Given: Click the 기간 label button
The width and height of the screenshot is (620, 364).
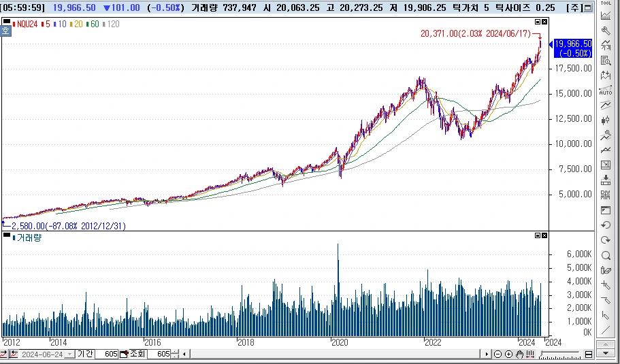Looking at the screenshot, I should 84,354.
